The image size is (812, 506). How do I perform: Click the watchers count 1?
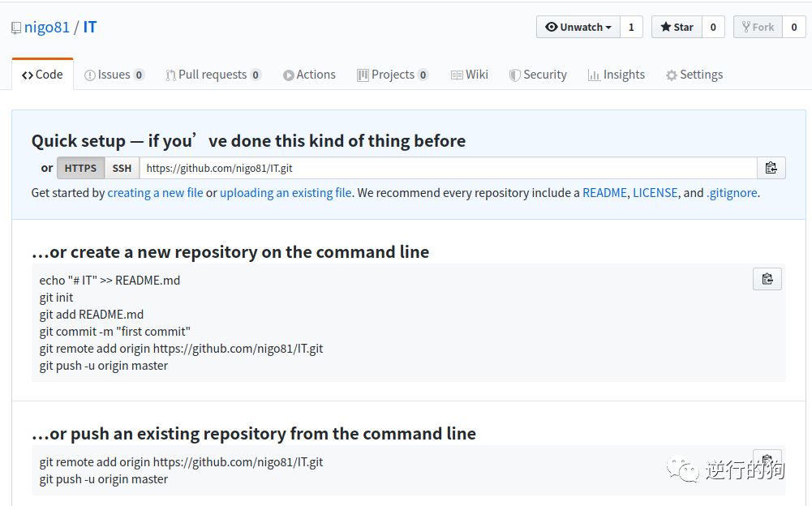coord(631,27)
